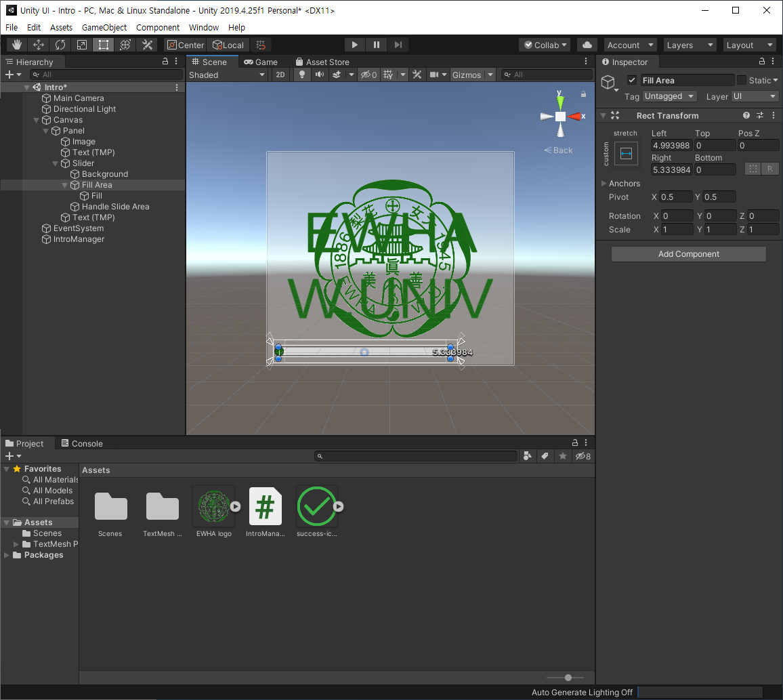783x700 pixels.
Task: Select the IntroManager script asset
Action: click(x=265, y=507)
